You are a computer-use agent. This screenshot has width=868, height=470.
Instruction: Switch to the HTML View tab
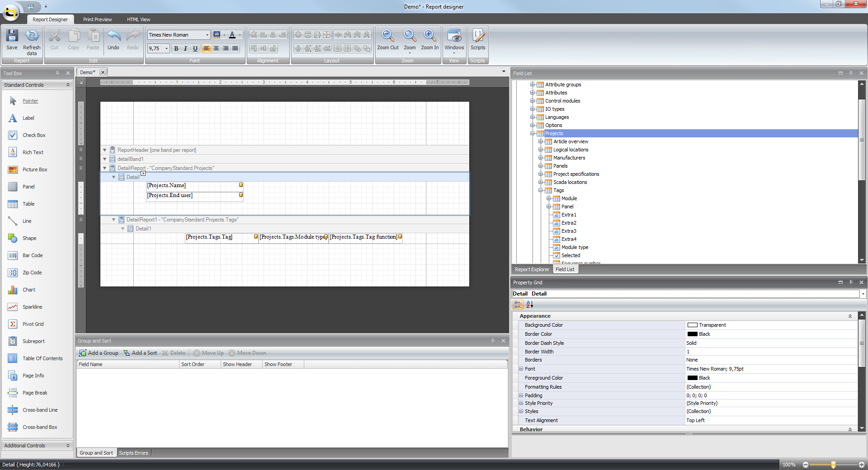(138, 19)
